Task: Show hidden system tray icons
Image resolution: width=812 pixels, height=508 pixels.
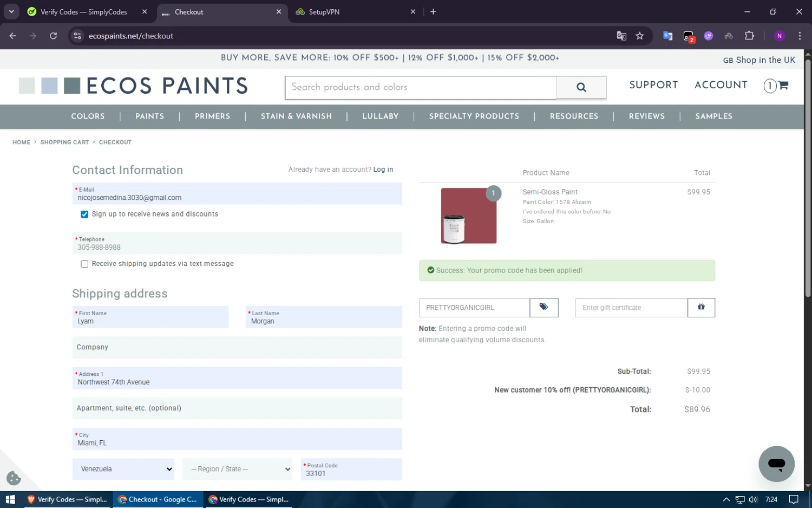Action: (726, 499)
